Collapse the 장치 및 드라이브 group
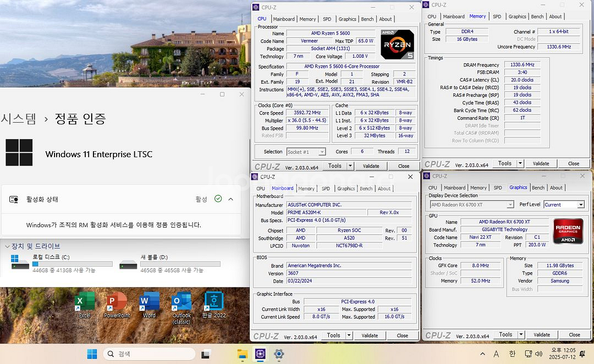Viewport: 594px width, 364px height. 7,246
